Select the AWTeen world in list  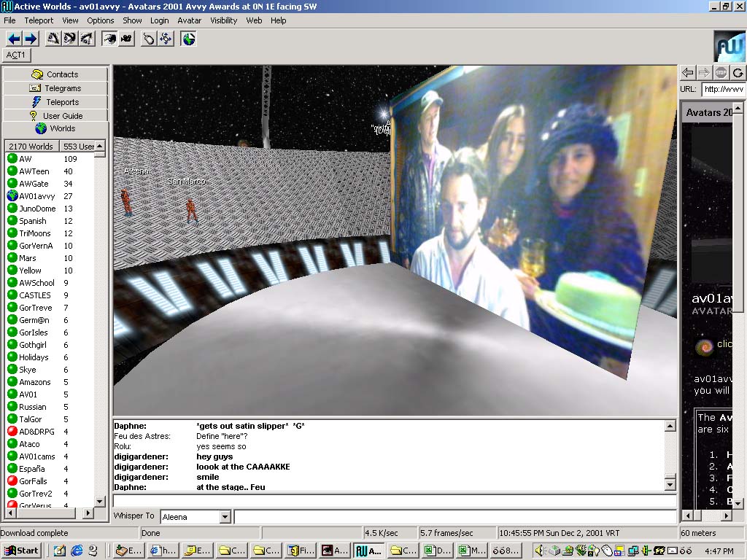[x=34, y=171]
